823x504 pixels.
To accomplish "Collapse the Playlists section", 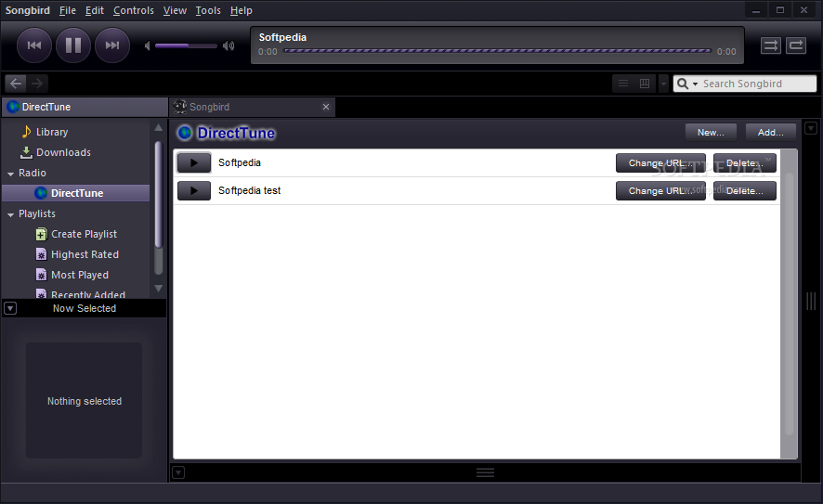I will point(10,214).
